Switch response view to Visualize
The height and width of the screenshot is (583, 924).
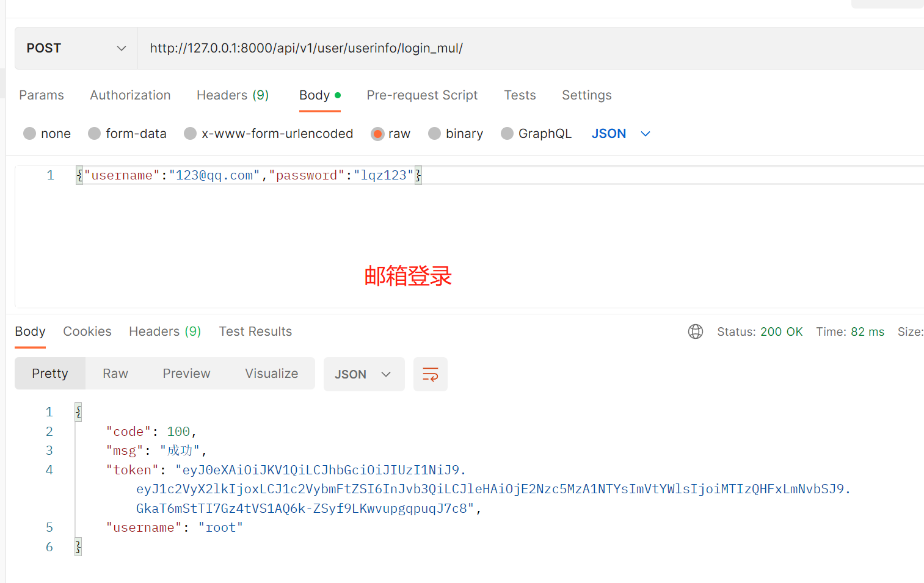(272, 374)
